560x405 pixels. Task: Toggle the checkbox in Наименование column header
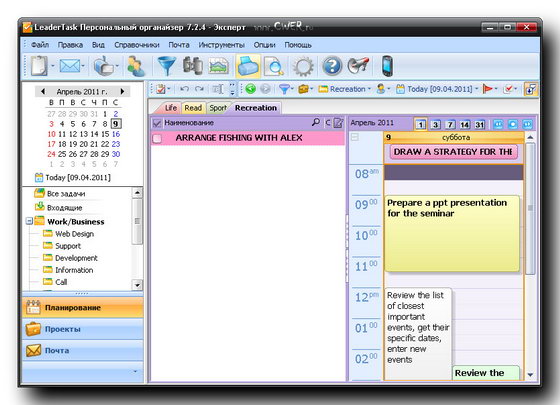(x=157, y=123)
